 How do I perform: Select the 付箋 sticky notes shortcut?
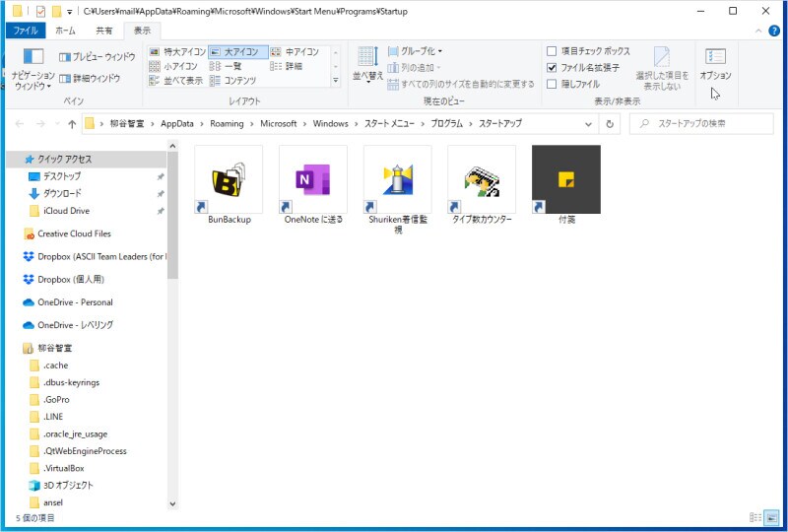[x=565, y=179]
